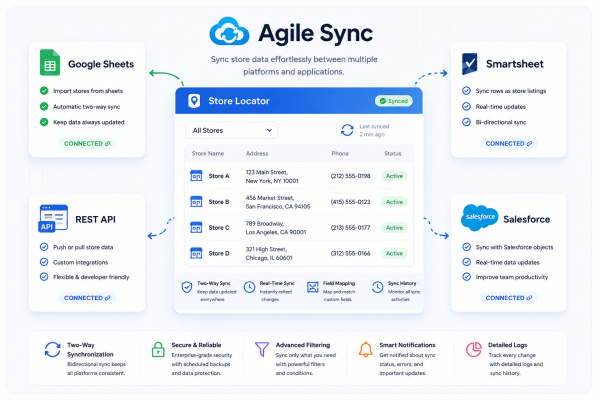Click the Status column header
Viewport: 600px width, 400px height.
pos(393,153)
